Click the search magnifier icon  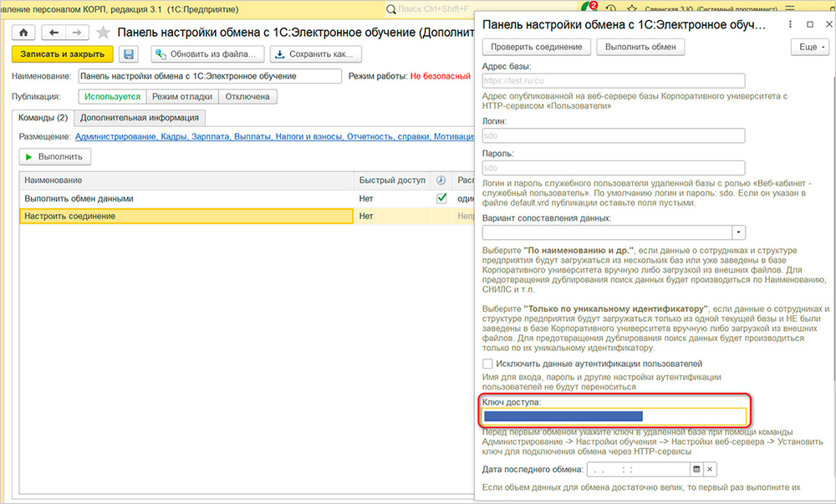(390, 9)
